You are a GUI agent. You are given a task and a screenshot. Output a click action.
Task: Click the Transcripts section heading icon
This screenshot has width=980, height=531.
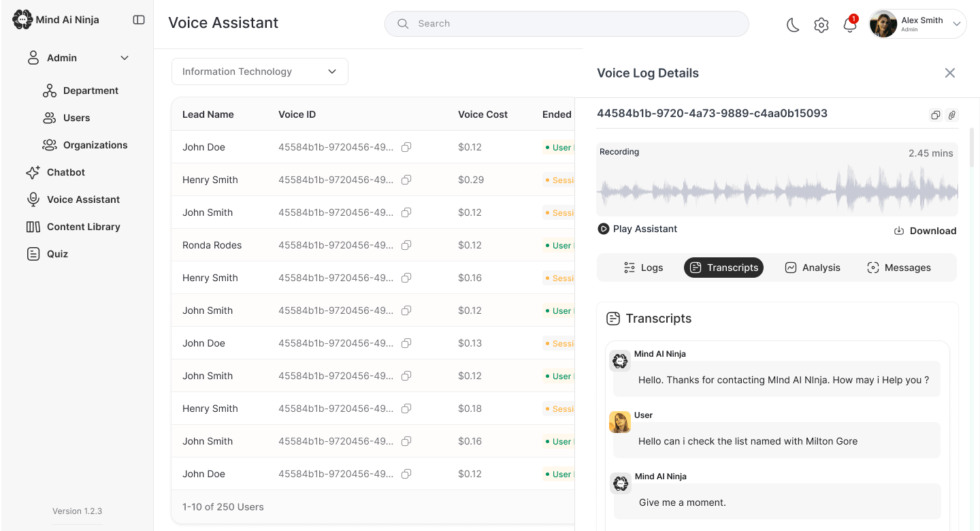point(613,318)
